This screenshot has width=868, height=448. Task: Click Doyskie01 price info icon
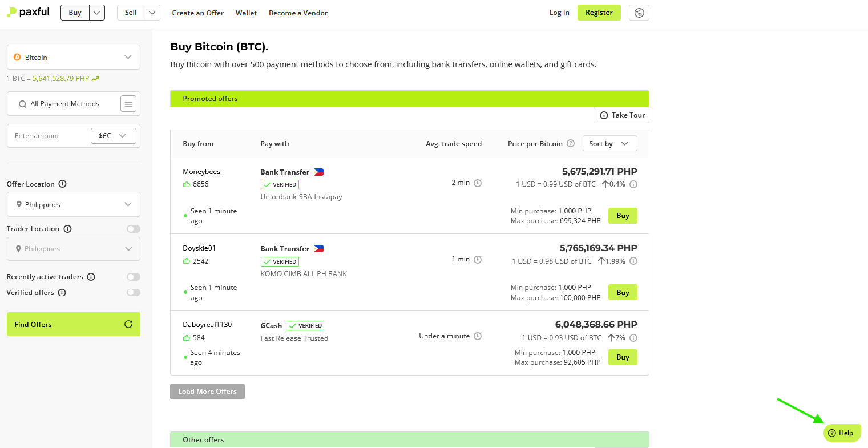(633, 261)
